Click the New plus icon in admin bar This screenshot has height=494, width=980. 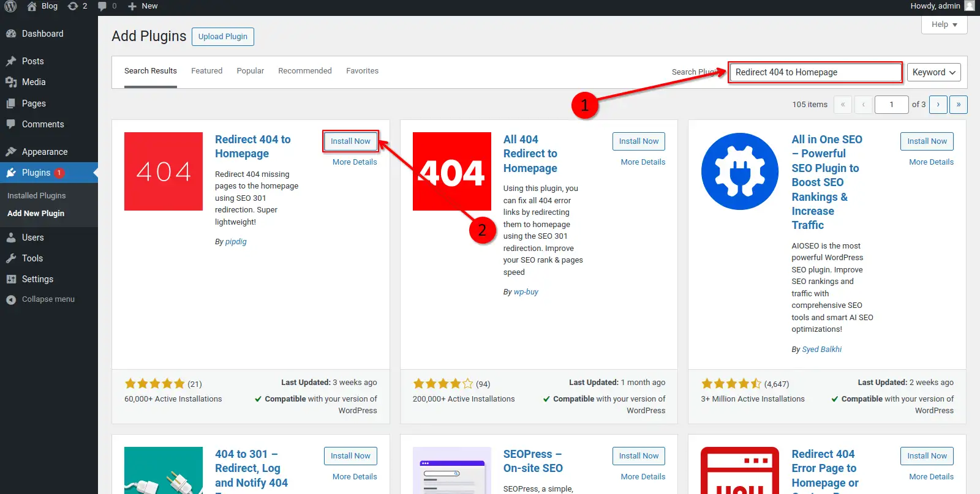point(132,6)
